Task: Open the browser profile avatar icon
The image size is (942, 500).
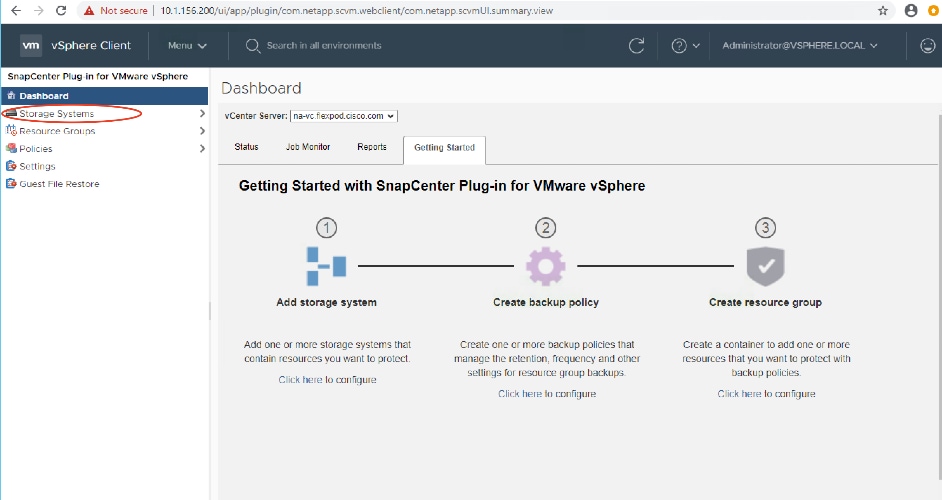Action: click(911, 10)
